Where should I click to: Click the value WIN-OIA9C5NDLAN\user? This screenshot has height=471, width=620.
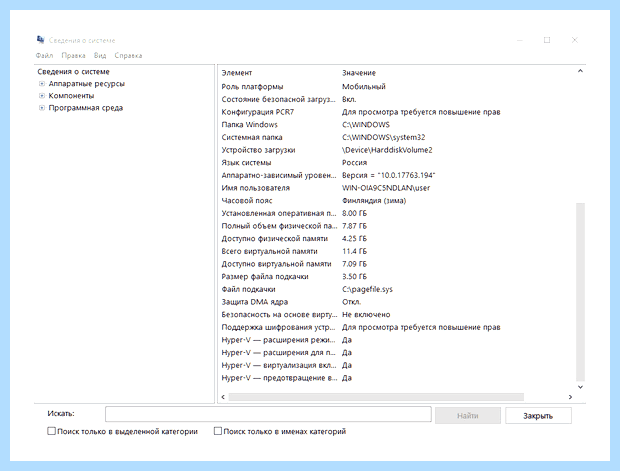coord(386,188)
